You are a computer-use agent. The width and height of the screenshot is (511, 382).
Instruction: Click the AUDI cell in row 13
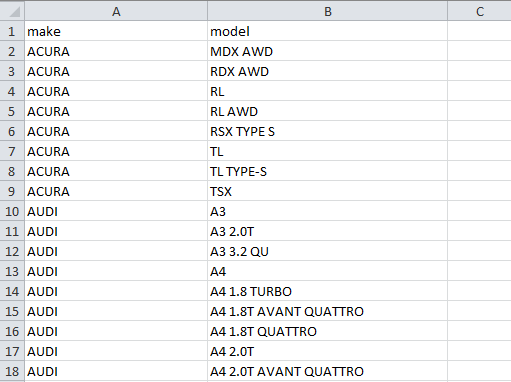tap(116, 271)
